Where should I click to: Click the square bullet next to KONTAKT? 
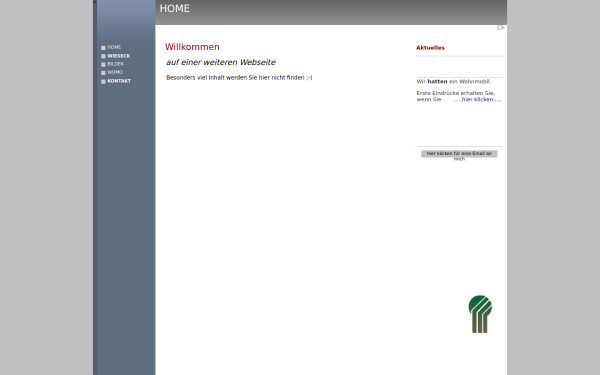103,82
